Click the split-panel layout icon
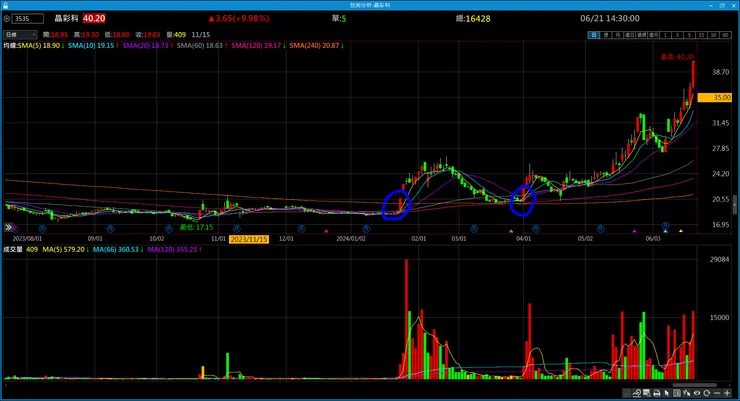740x401 pixels. pyautogui.click(x=677, y=393)
